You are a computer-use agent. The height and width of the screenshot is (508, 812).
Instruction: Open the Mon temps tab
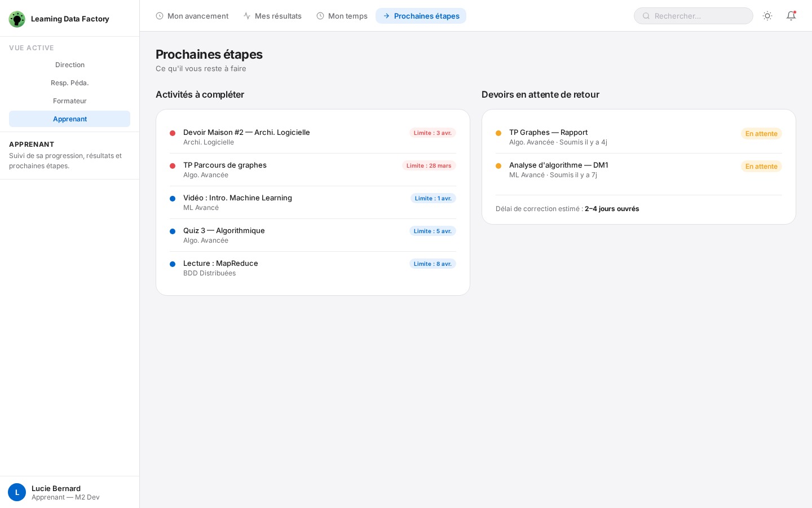(x=342, y=16)
